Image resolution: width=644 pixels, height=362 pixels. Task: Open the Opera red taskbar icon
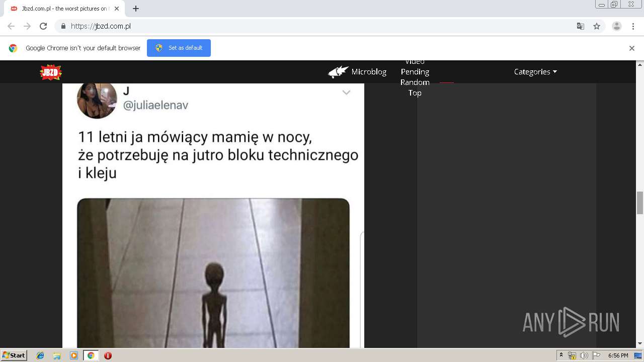(108, 355)
